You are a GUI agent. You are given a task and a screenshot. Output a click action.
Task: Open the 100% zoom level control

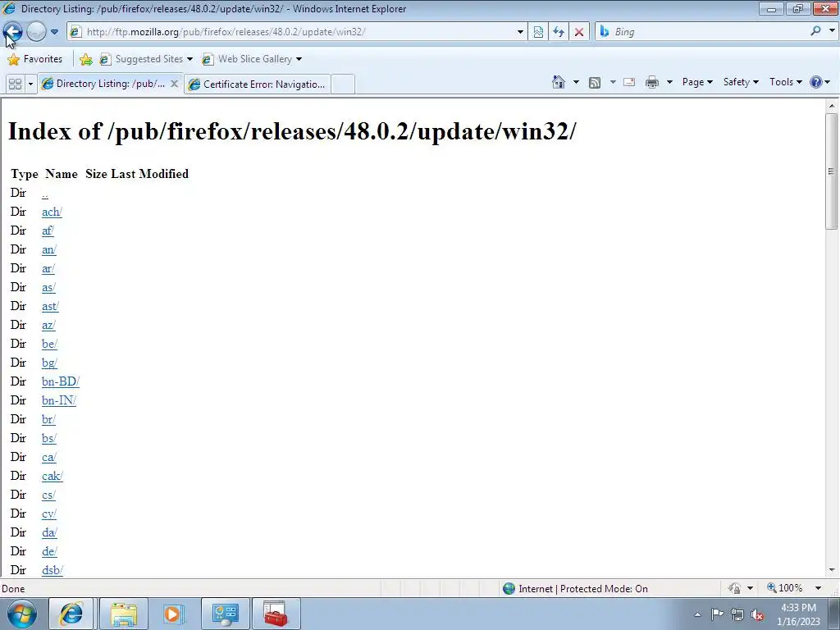coord(785,588)
